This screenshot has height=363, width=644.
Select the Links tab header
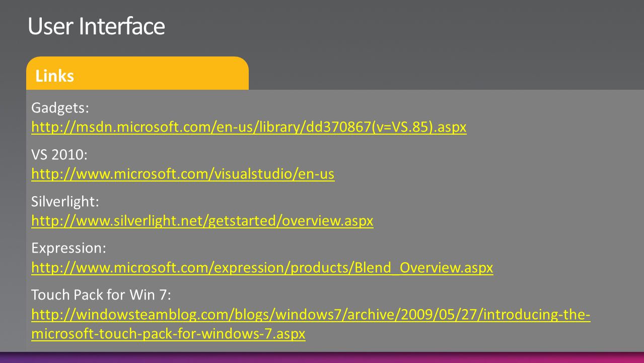[137, 74]
